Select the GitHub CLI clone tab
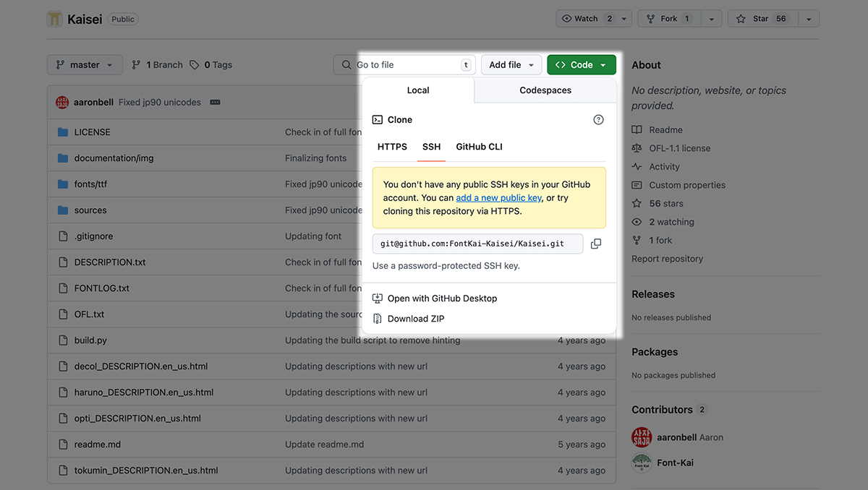Image resolution: width=868 pixels, height=490 pixels. (x=479, y=147)
